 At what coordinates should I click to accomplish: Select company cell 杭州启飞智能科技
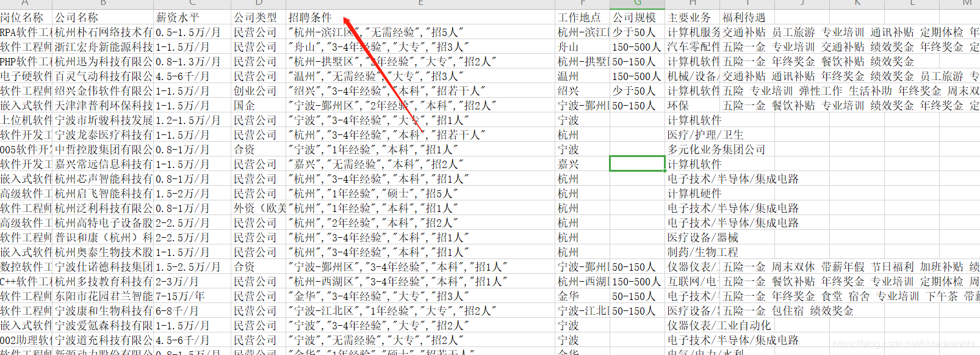click(x=103, y=194)
